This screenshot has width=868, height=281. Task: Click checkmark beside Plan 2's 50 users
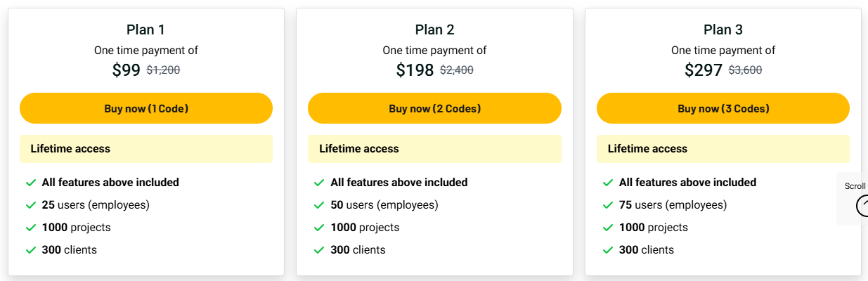point(319,205)
